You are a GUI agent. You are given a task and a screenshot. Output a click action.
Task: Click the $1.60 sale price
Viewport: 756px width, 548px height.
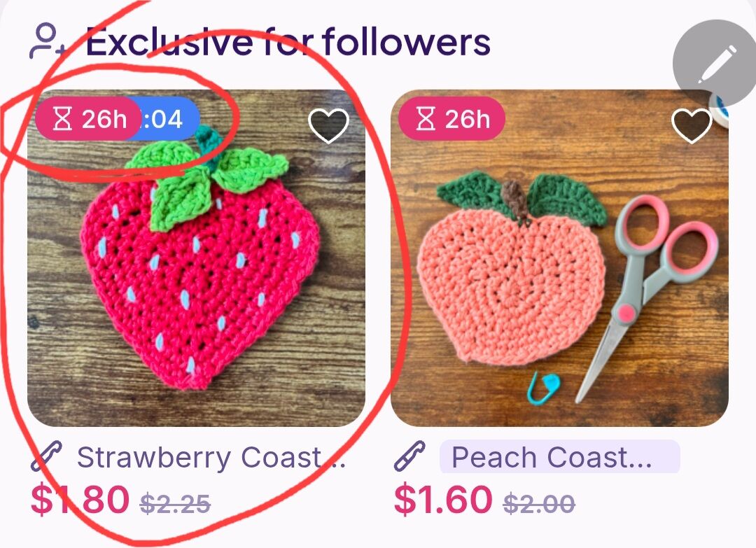click(x=443, y=499)
